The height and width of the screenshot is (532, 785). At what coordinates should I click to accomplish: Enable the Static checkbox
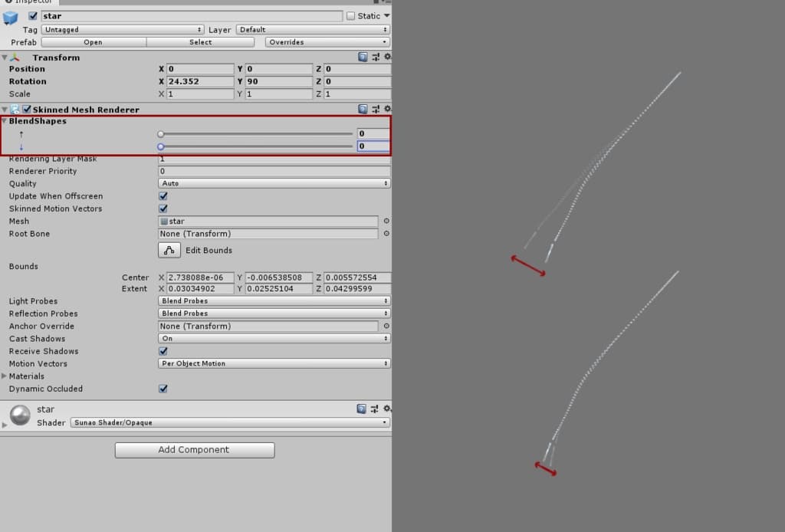[x=351, y=16]
